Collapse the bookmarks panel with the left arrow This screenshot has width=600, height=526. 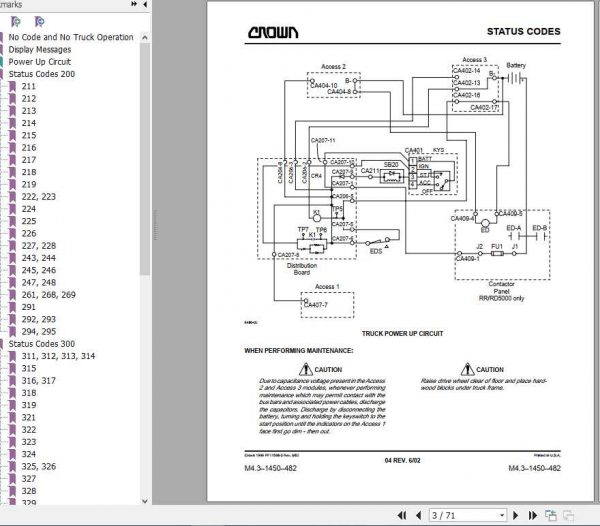click(x=145, y=4)
